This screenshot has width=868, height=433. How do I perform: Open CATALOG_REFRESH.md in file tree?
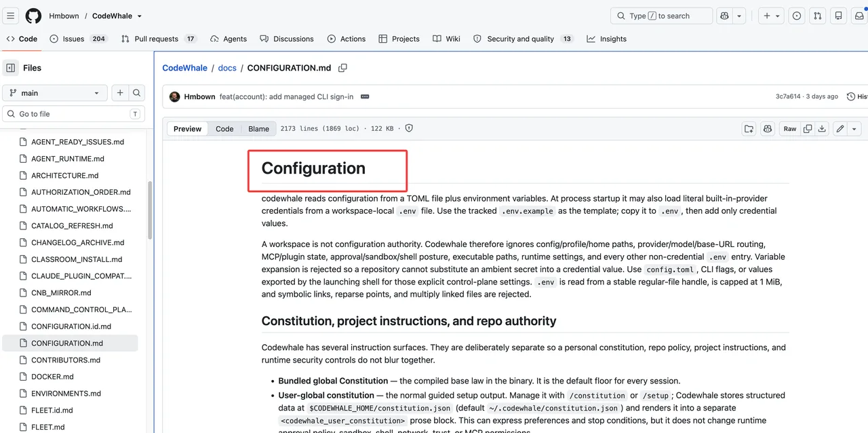(71, 225)
